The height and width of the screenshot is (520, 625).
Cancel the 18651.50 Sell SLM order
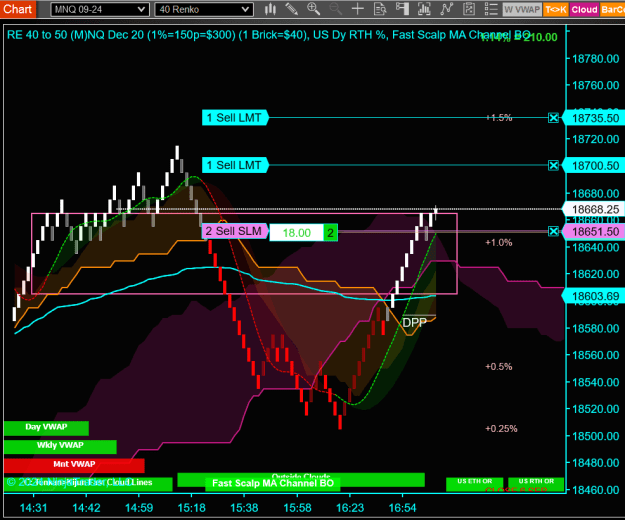pyautogui.click(x=553, y=231)
